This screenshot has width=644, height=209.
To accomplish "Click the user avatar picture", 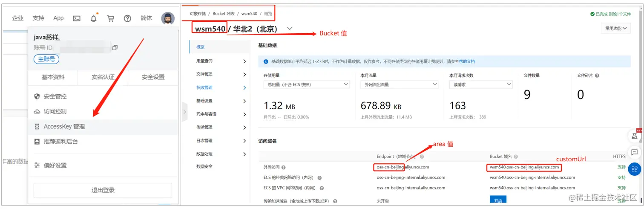I will (168, 18).
